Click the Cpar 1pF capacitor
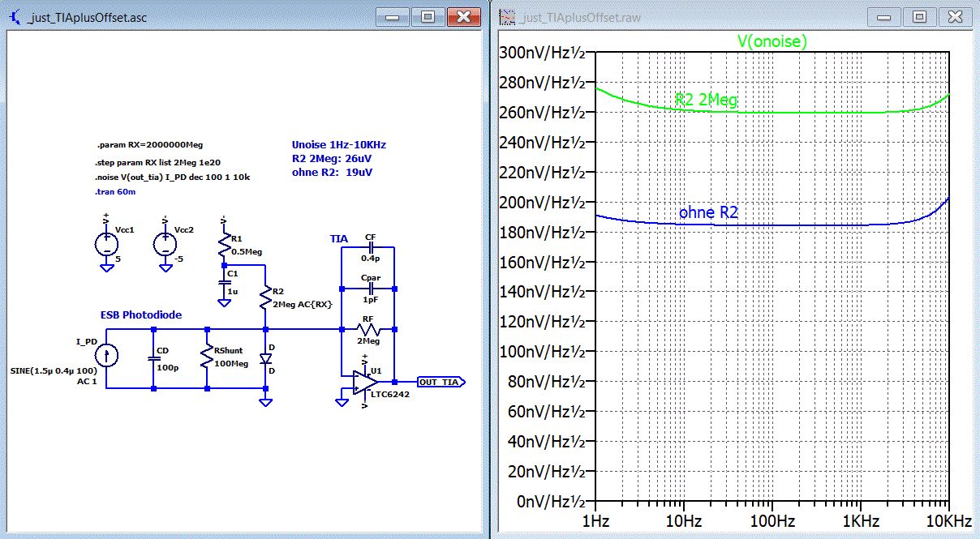This screenshot has height=539, width=980. (x=370, y=288)
